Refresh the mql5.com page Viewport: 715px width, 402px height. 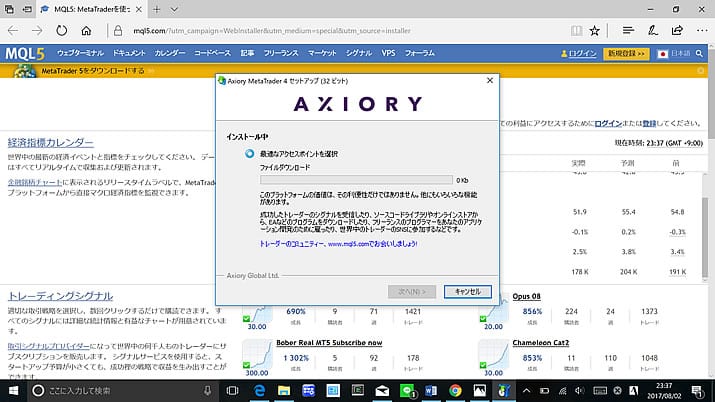62,31
